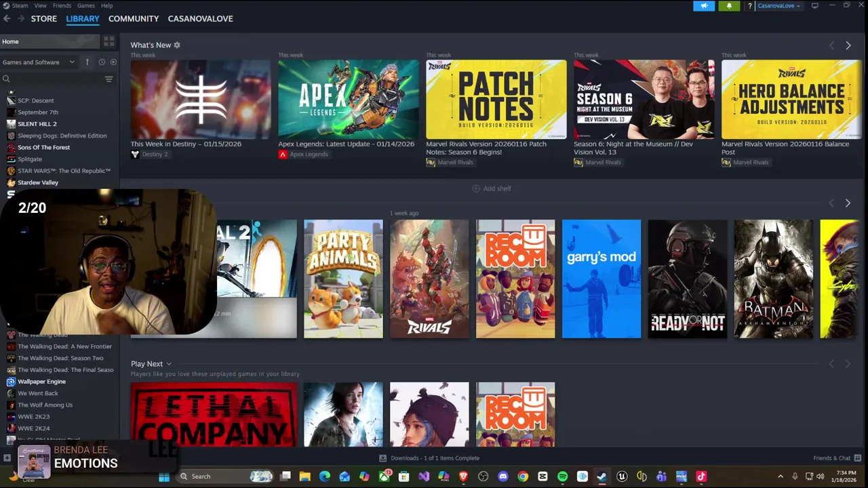The width and height of the screenshot is (868, 488).
Task: Open the Steam menu
Action: tap(20, 5)
